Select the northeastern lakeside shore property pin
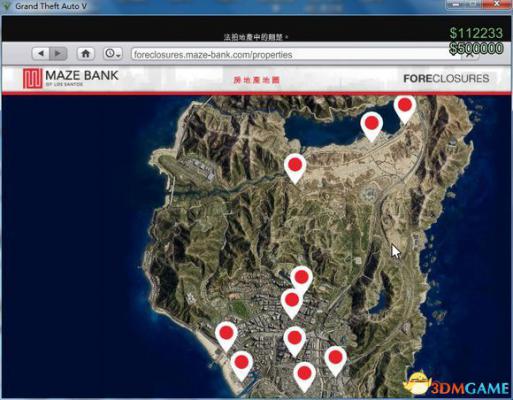 point(405,109)
